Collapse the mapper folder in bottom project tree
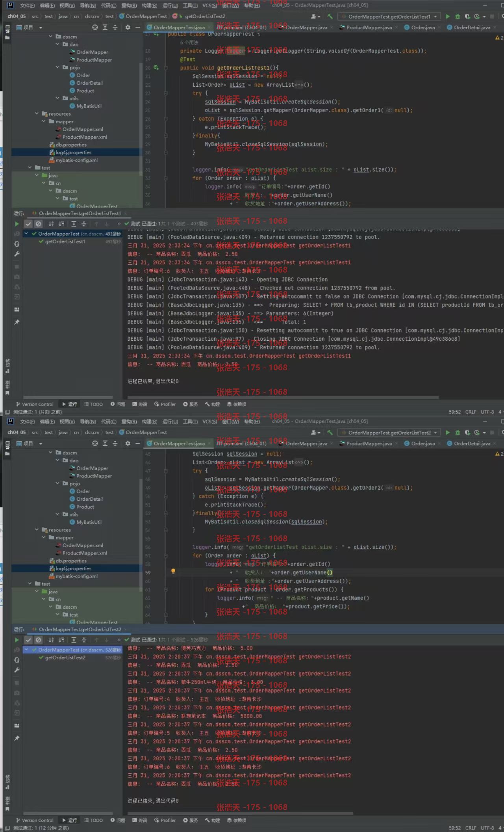Image resolution: width=504 pixels, height=832 pixels. click(44, 537)
